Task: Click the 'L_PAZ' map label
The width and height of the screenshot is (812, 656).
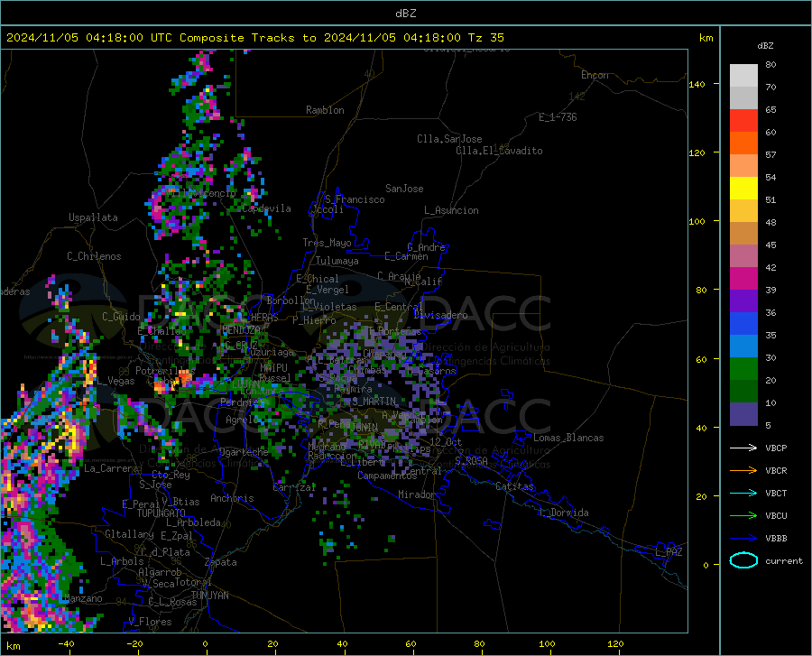Action: (x=669, y=552)
